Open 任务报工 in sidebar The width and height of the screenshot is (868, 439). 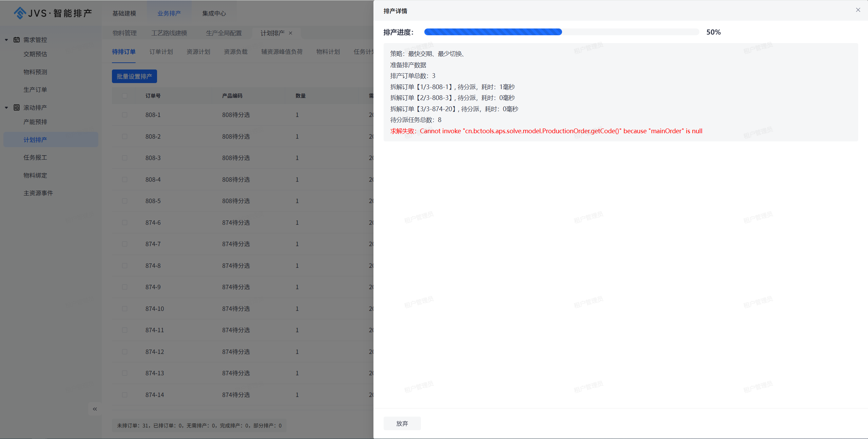click(35, 158)
